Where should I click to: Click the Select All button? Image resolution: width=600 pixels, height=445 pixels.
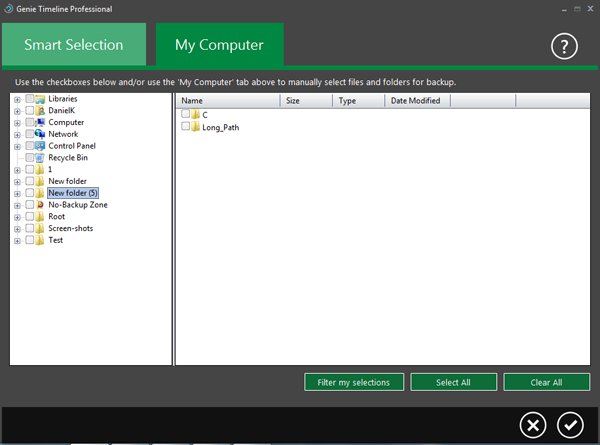(x=453, y=382)
